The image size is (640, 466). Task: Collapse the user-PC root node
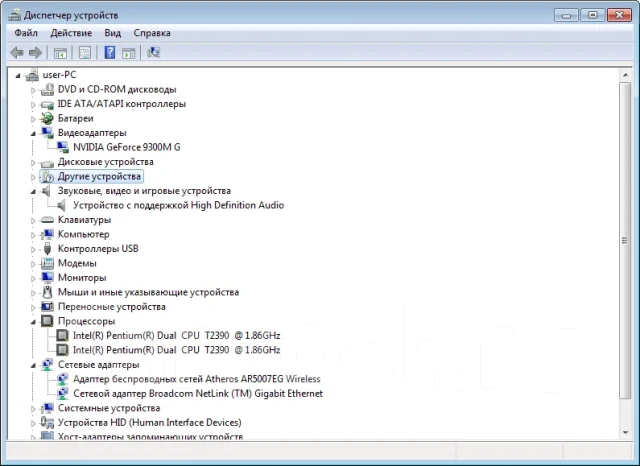[18, 75]
